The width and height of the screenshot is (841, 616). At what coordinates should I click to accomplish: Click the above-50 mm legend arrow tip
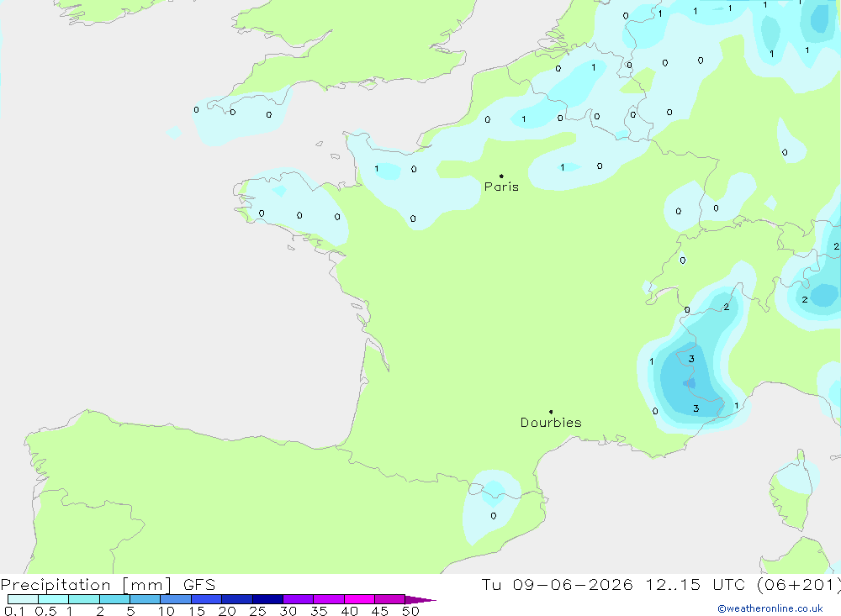(x=420, y=600)
